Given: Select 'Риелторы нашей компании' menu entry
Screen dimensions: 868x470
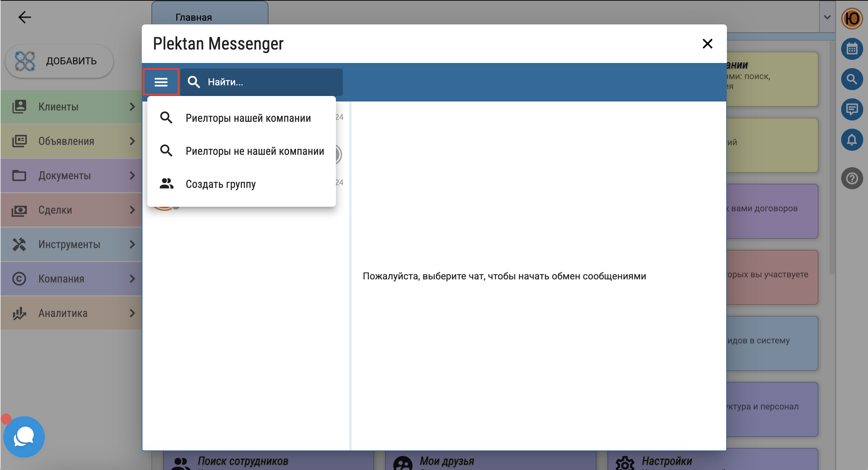Looking at the screenshot, I should 241,118.
